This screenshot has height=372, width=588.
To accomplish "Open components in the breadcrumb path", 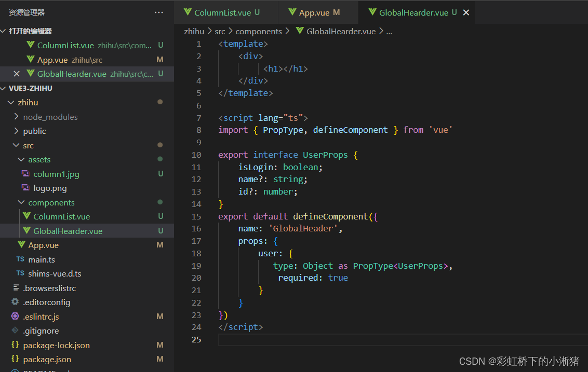I will pos(258,32).
